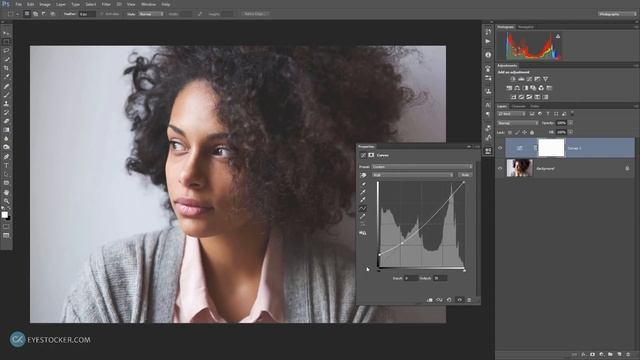
Task: Add a Levels adjustment layer
Action: (x=521, y=79)
